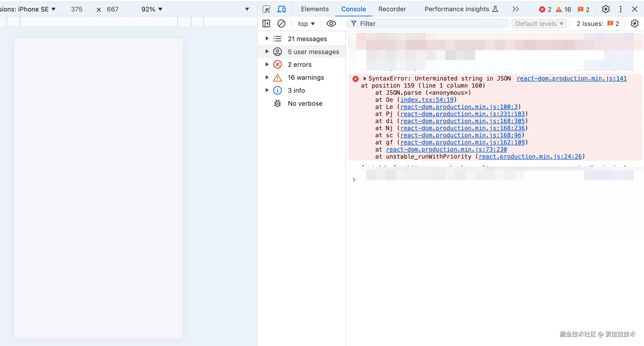The width and height of the screenshot is (644, 346).
Task: Switch to the Recorder tab
Action: coord(392,9)
